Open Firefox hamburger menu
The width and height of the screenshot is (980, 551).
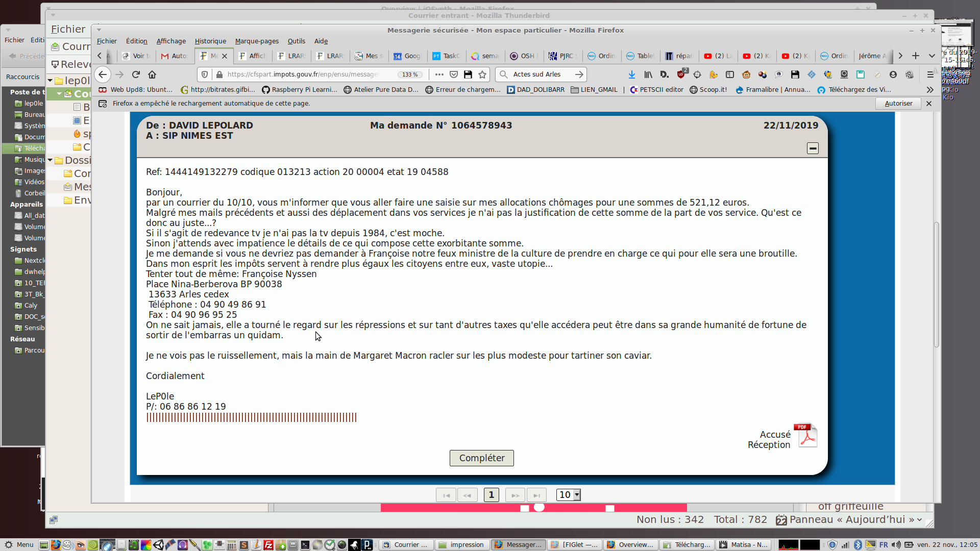[930, 74]
